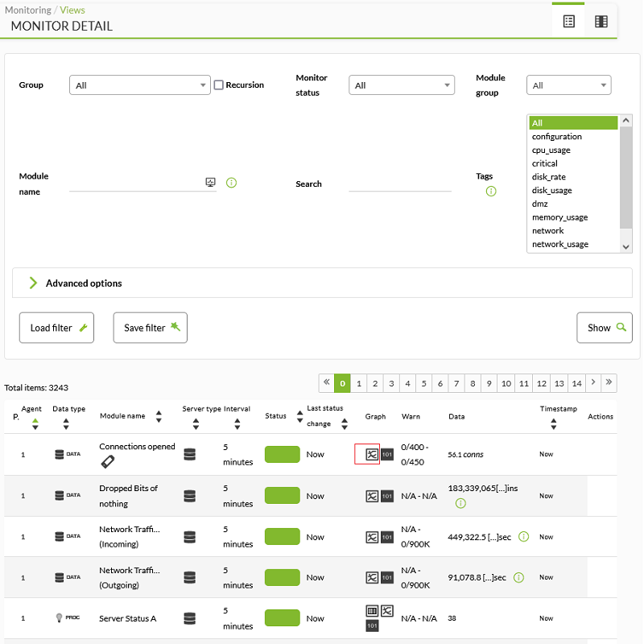This screenshot has height=644, width=644.
Task: Click server type icon in Server Status A row
Action: pyautogui.click(x=189, y=618)
